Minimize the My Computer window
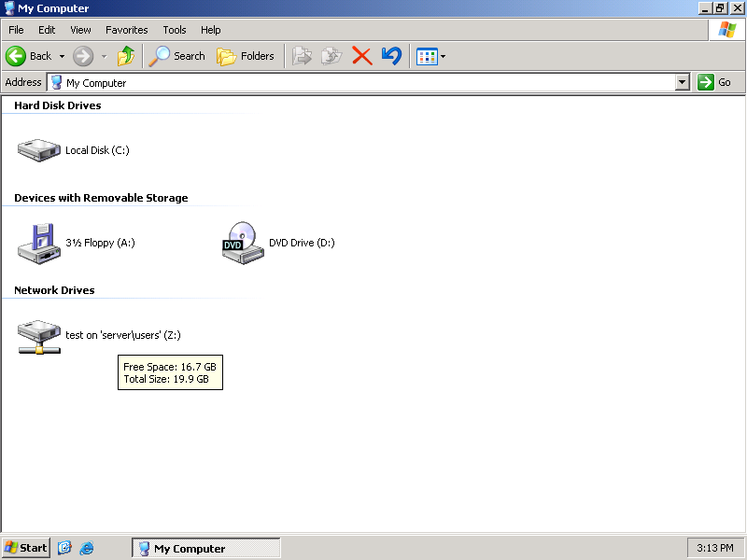This screenshot has height=560, width=747. [705, 8]
